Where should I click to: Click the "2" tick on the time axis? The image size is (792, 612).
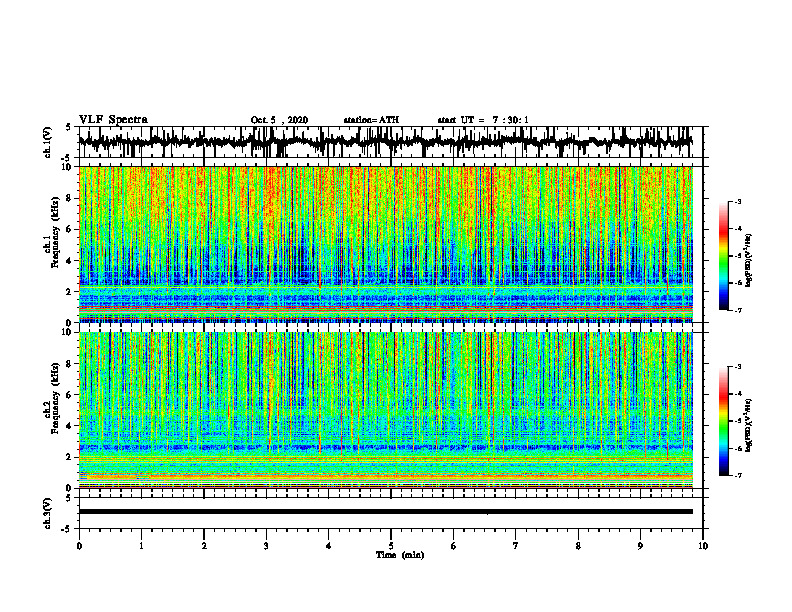(x=204, y=546)
